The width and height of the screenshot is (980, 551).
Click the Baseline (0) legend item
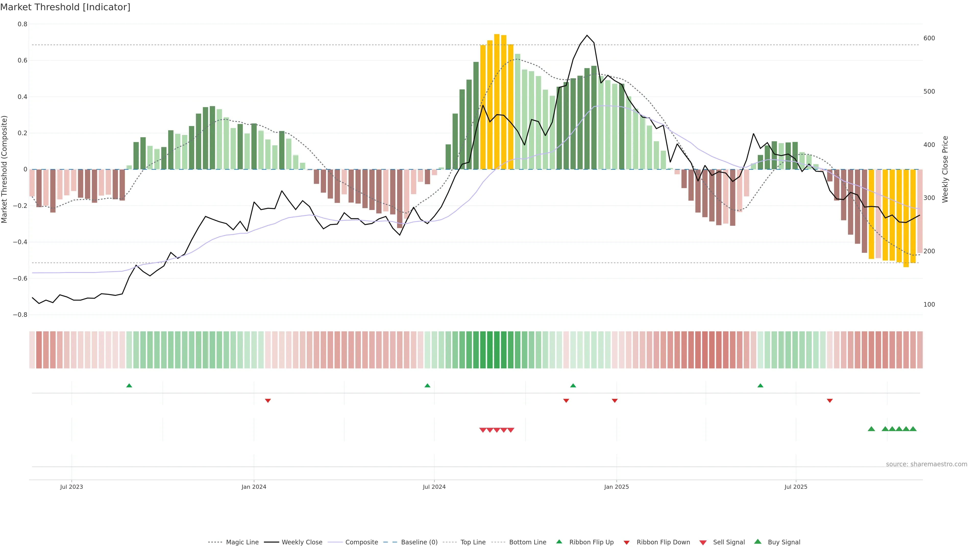click(x=419, y=542)
